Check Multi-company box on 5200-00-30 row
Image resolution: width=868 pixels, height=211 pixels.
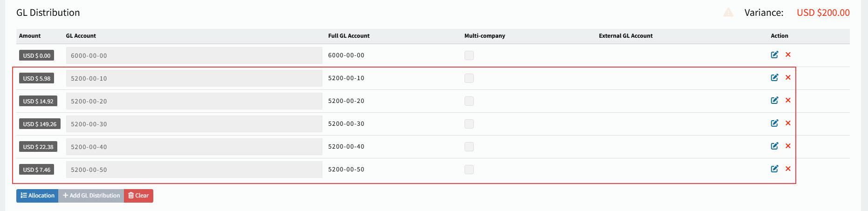469,124
